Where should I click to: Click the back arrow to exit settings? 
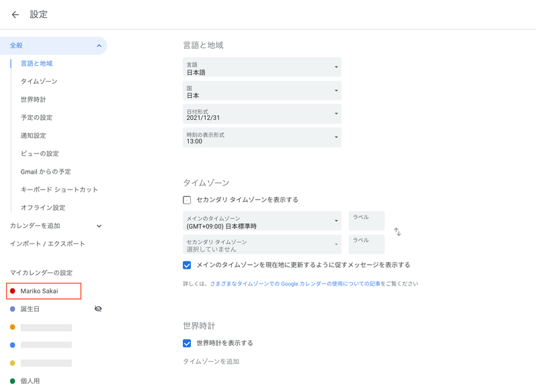pyautogui.click(x=15, y=13)
